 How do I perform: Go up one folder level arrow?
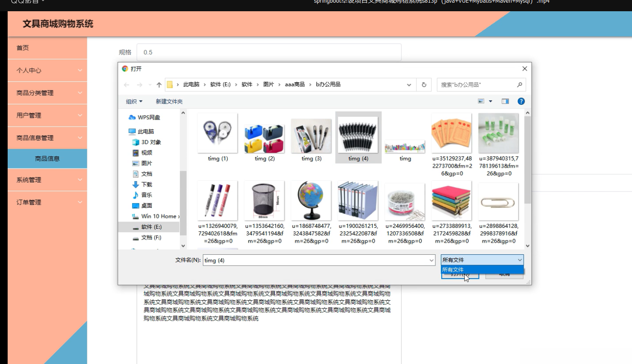159,84
